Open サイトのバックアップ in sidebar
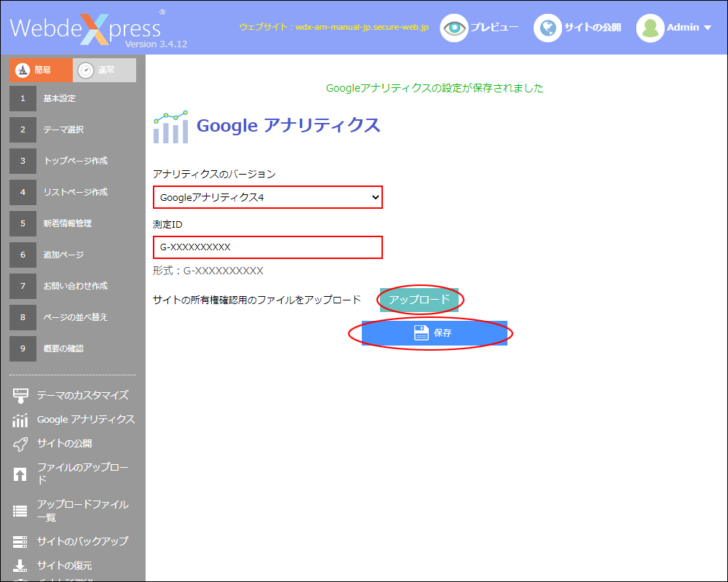The image size is (728, 582). pyautogui.click(x=83, y=541)
